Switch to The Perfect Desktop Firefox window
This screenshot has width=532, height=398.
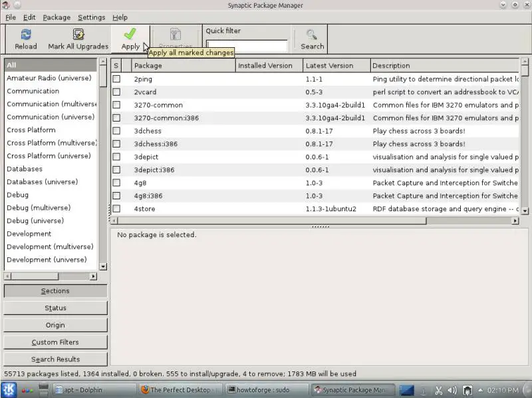click(x=180, y=390)
